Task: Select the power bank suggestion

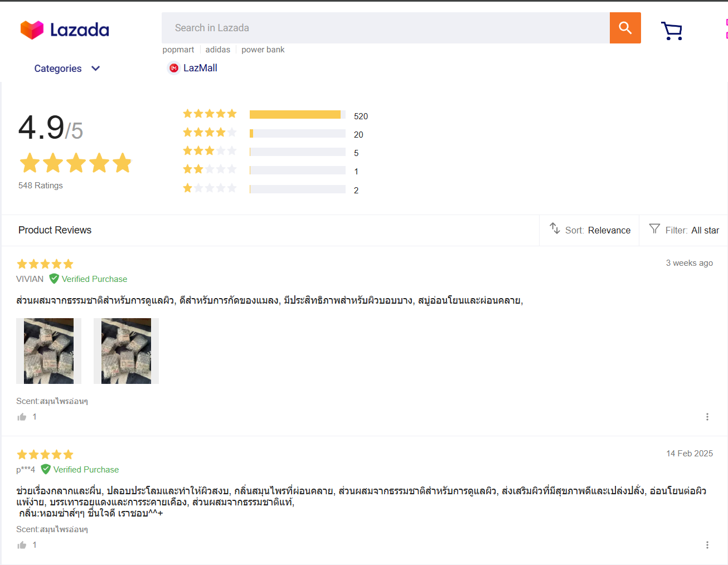Action: [x=263, y=50]
